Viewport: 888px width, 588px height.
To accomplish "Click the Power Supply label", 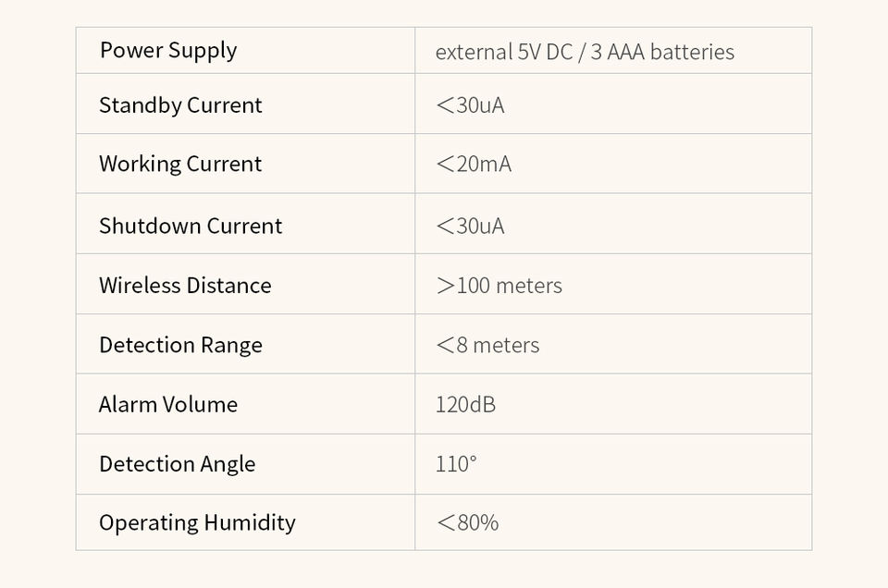I will (x=168, y=51).
